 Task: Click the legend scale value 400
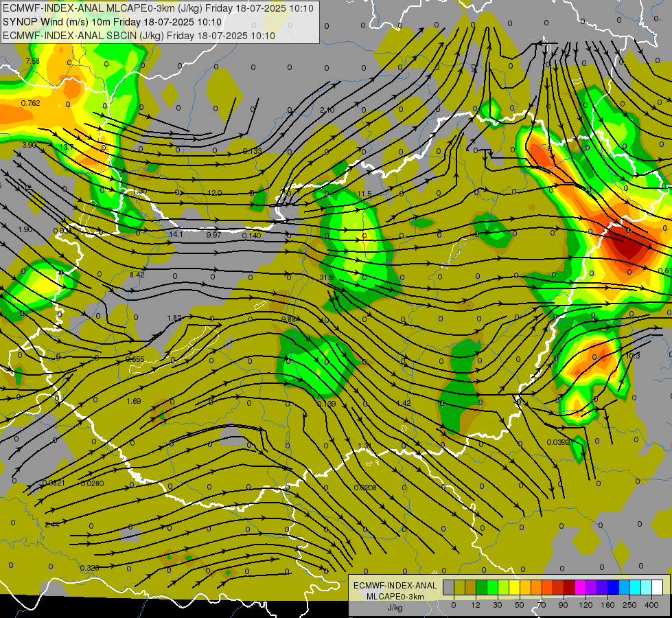click(x=651, y=605)
